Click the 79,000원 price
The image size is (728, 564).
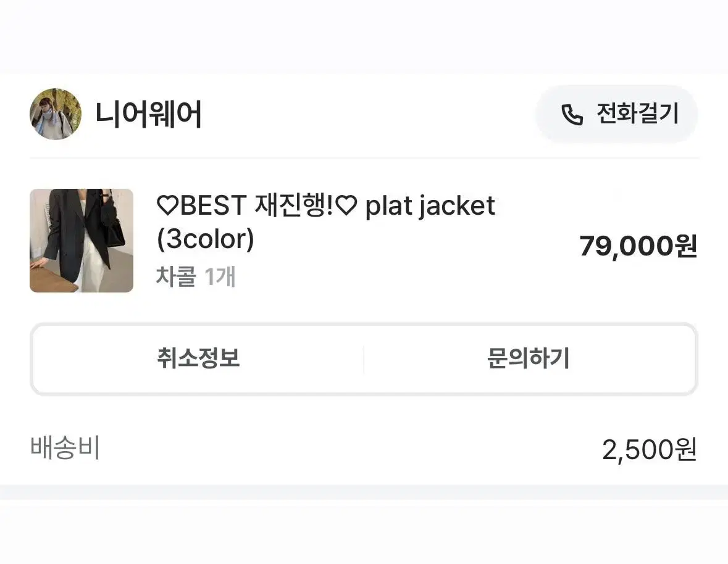(x=638, y=246)
